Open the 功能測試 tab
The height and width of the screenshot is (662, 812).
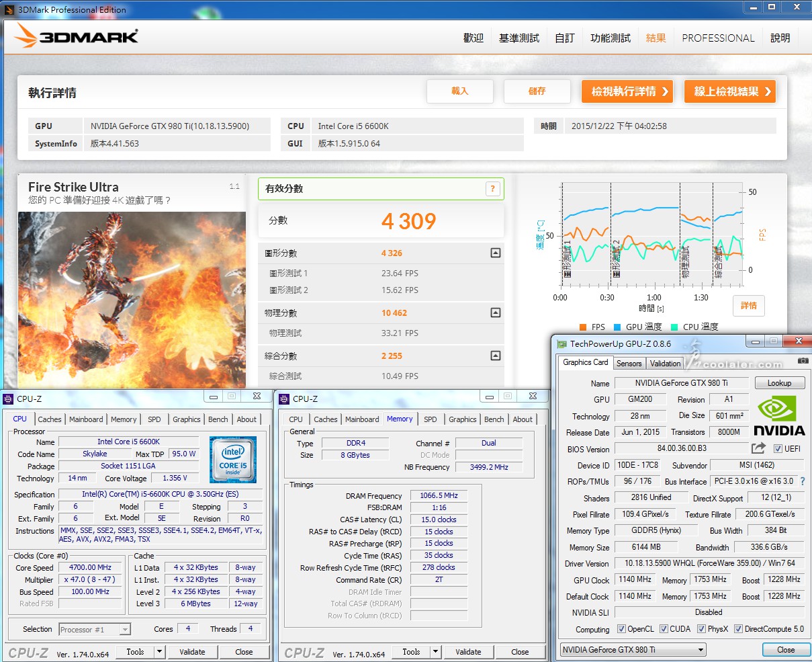pos(611,38)
